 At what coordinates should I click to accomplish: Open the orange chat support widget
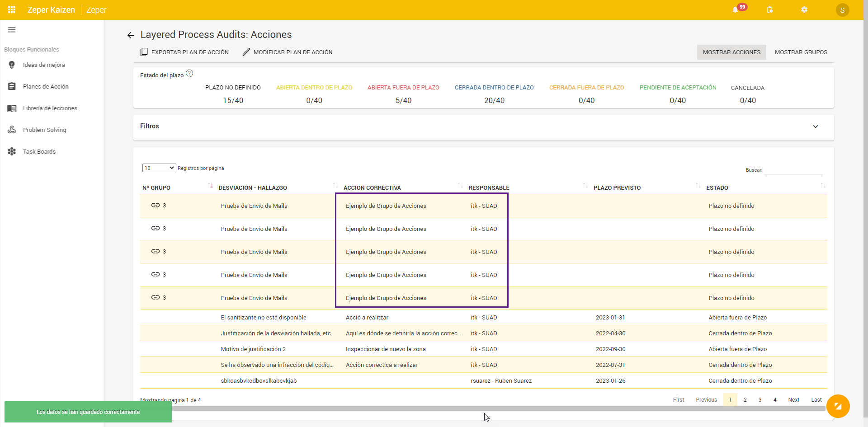tap(838, 406)
